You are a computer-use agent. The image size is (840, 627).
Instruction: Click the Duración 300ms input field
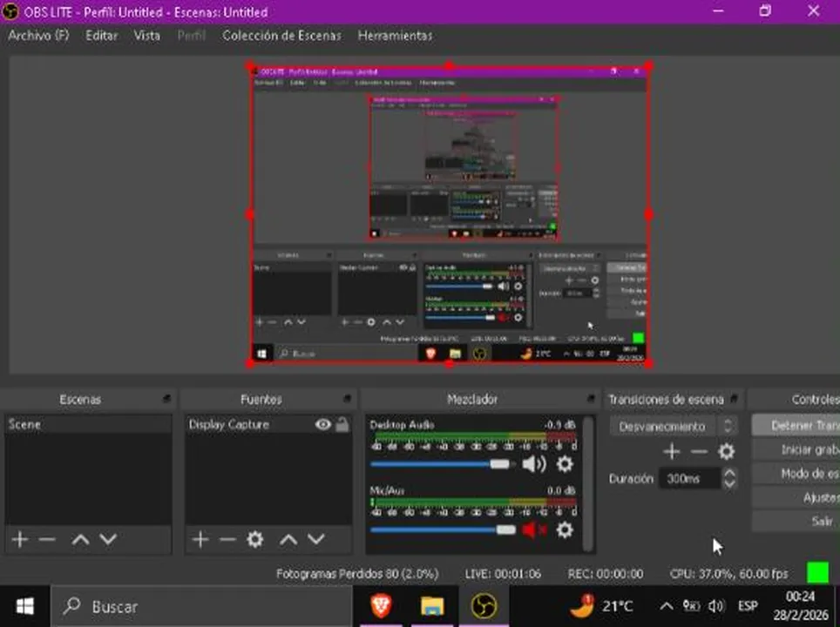(x=689, y=478)
